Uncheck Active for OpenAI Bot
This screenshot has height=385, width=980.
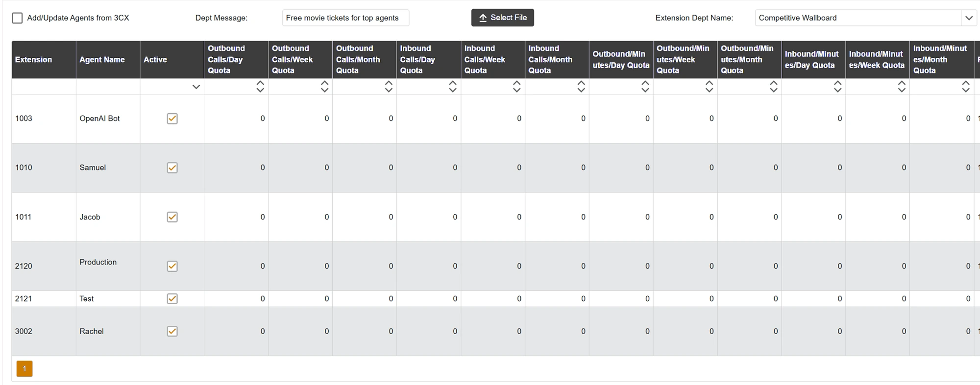[x=172, y=119]
